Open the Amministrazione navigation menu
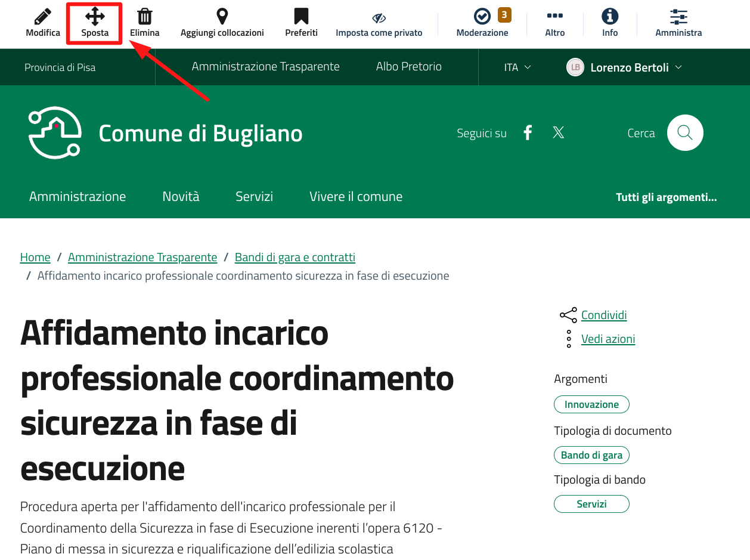This screenshot has height=560, width=750. [x=78, y=196]
